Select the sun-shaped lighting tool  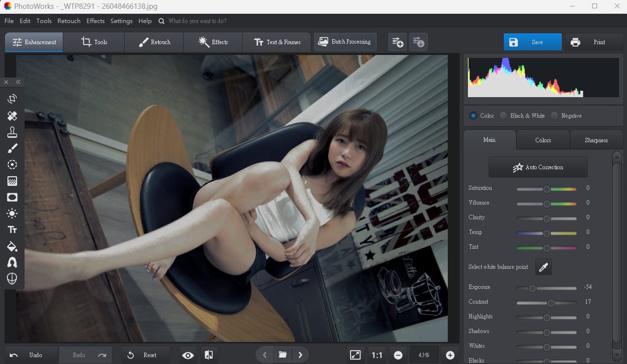tap(12, 213)
